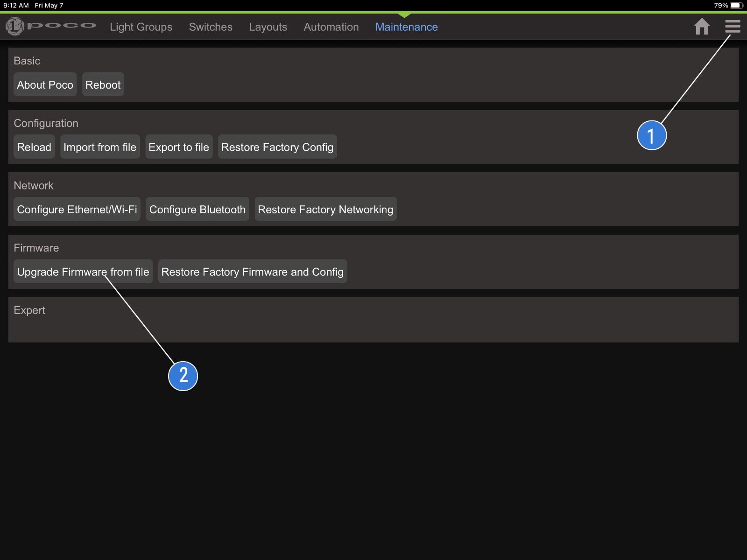Tap the Reboot button
747x560 pixels.
103,84
